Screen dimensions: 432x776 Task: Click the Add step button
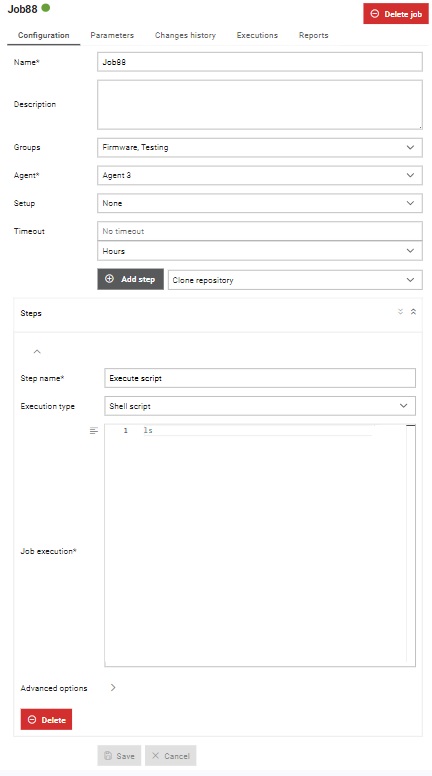point(131,279)
